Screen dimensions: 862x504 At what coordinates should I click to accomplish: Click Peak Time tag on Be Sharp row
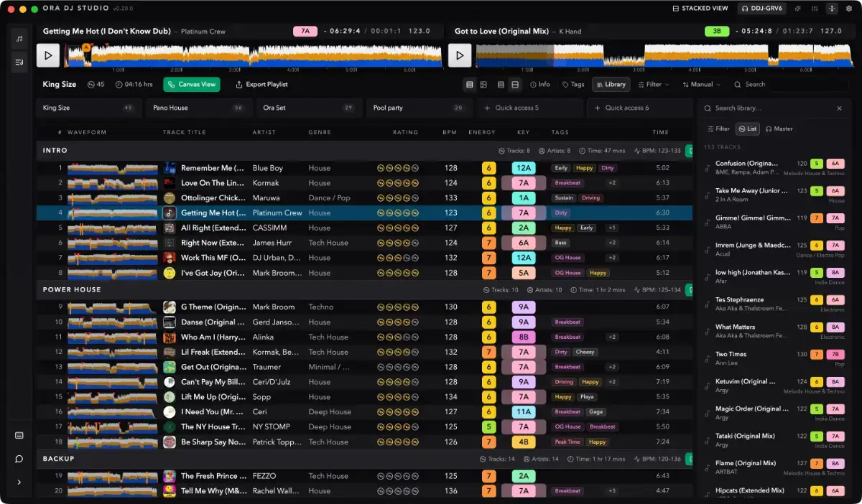click(567, 442)
